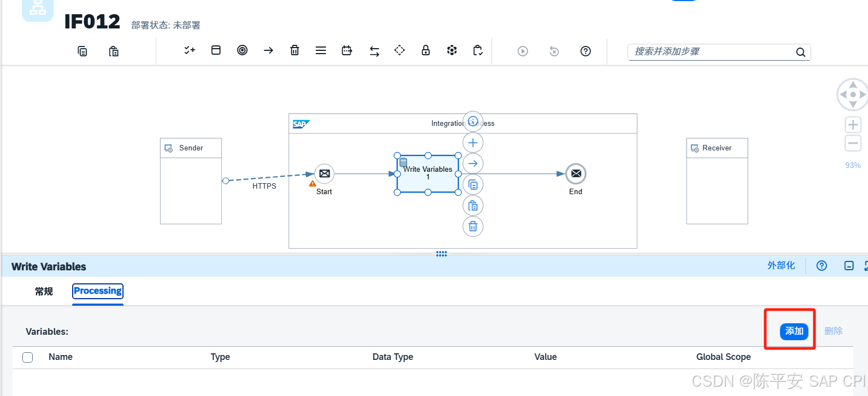Click the HTTPS connection label
The image size is (868, 396).
[x=265, y=186]
